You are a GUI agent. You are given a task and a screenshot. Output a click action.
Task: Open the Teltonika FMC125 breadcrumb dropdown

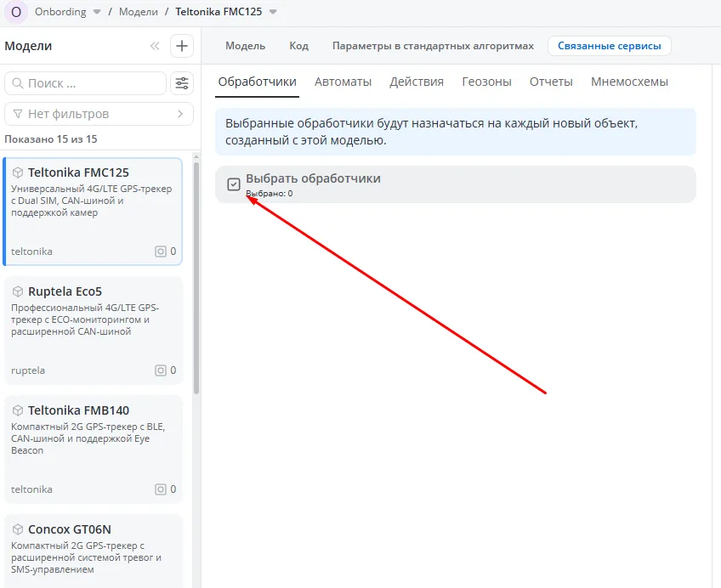click(273, 12)
